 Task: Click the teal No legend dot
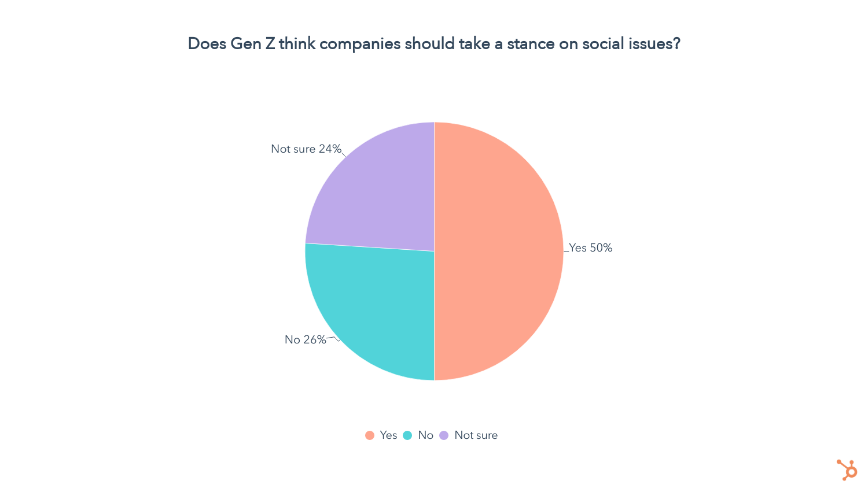click(407, 435)
